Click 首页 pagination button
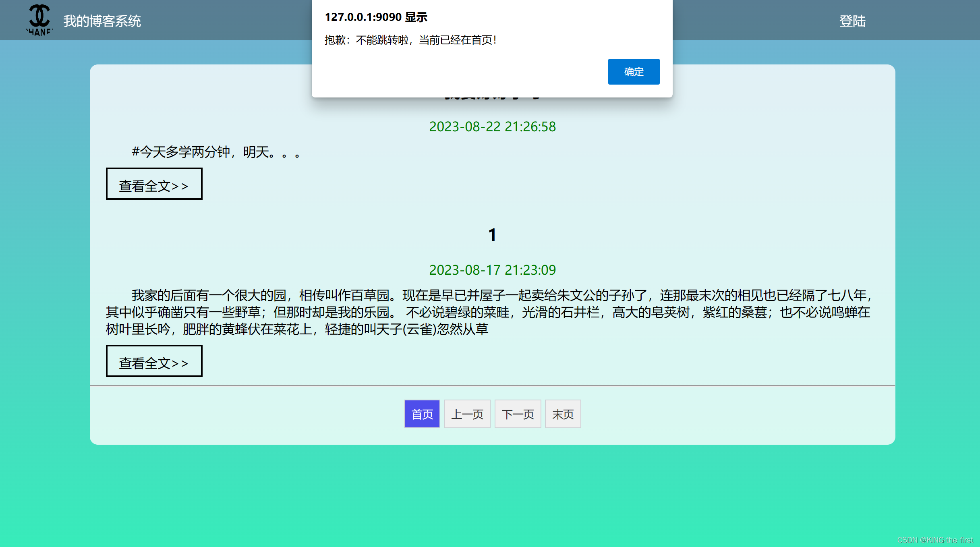Image resolution: width=980 pixels, height=547 pixels. click(x=421, y=414)
